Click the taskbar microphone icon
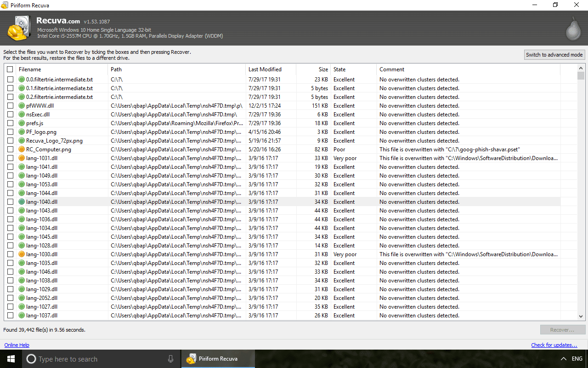 [x=170, y=359]
